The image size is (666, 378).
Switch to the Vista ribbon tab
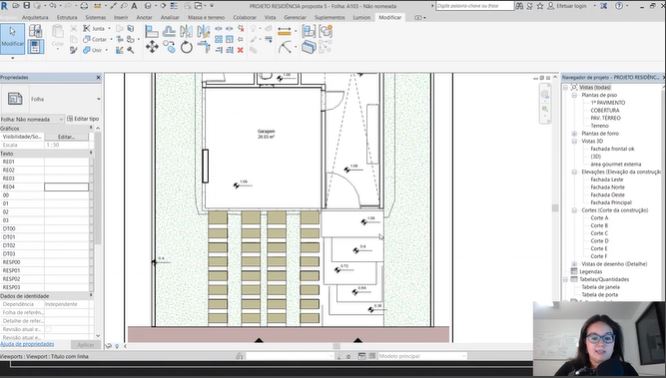270,17
